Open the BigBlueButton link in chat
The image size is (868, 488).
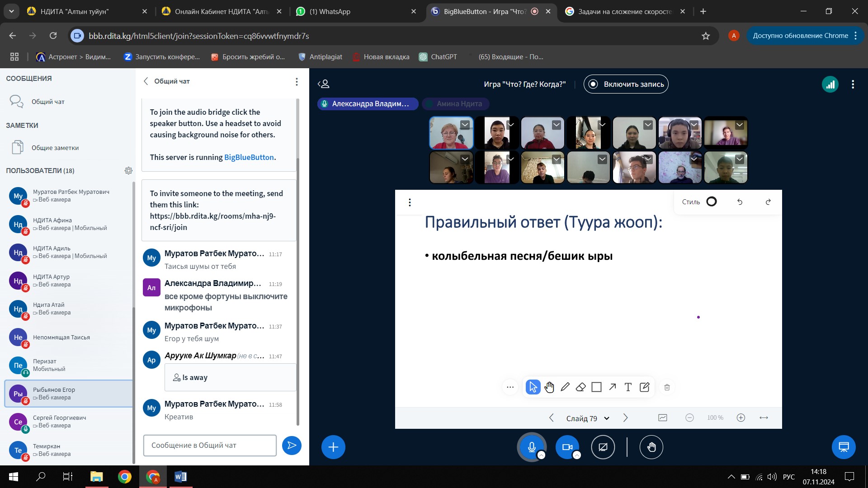coord(249,157)
